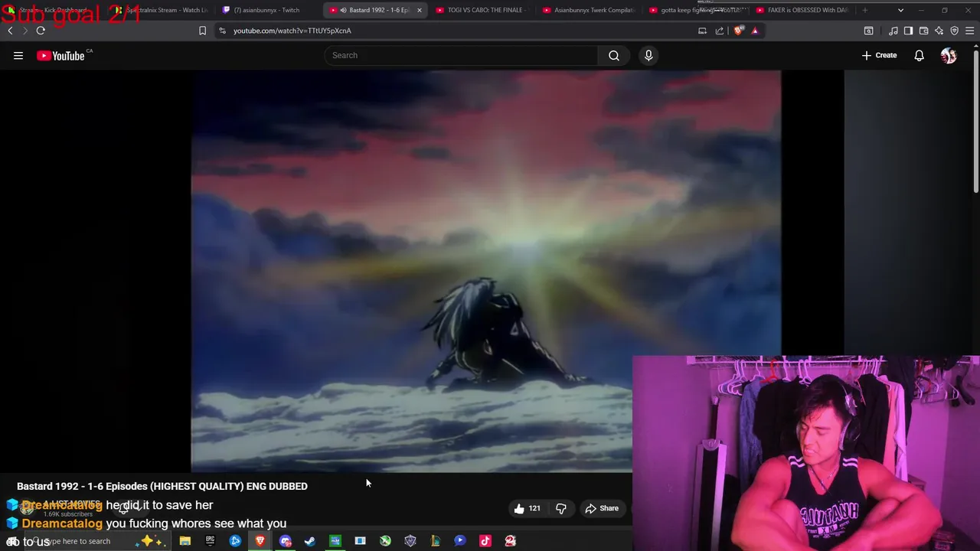Open the YouTube account avatar menu
The image size is (980, 551).
[949, 55]
